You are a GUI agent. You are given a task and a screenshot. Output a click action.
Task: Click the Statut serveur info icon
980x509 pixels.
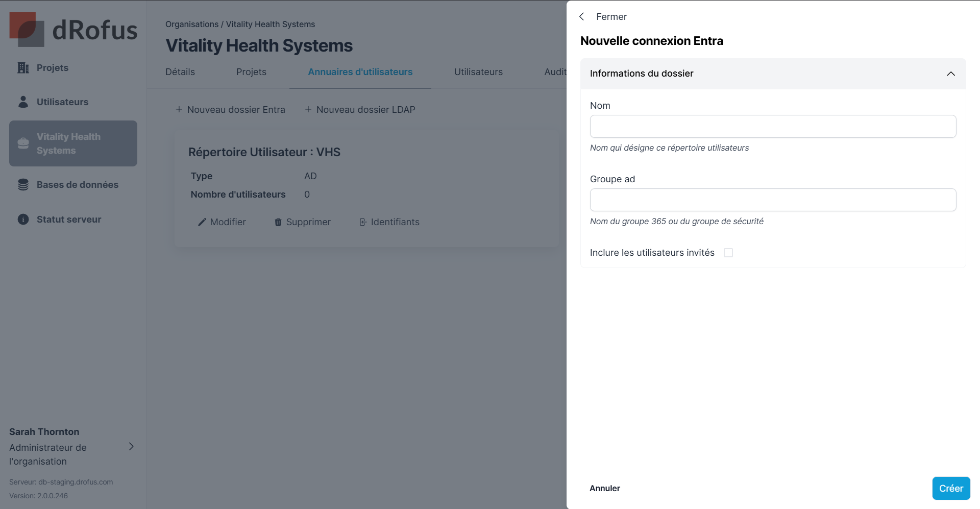[23, 220]
